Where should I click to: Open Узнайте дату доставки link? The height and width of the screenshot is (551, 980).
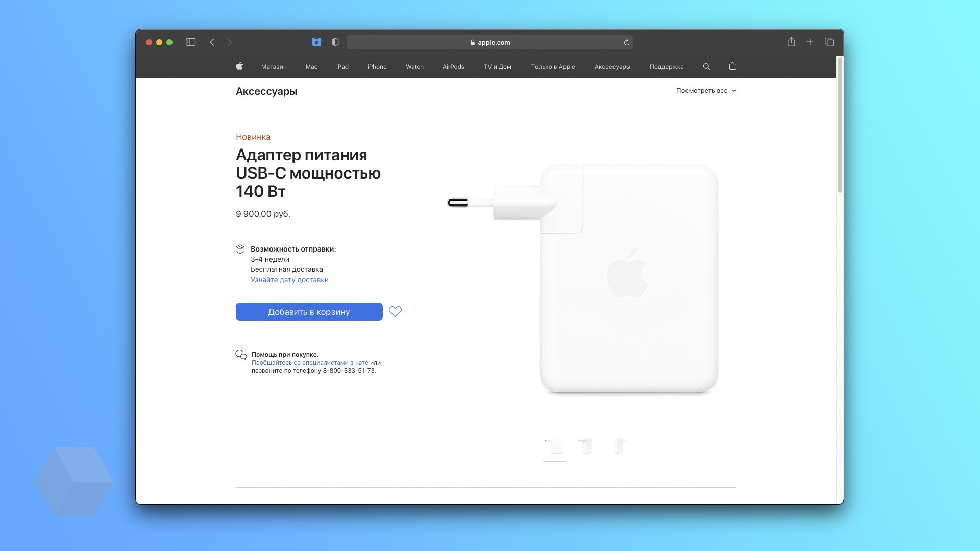(289, 280)
